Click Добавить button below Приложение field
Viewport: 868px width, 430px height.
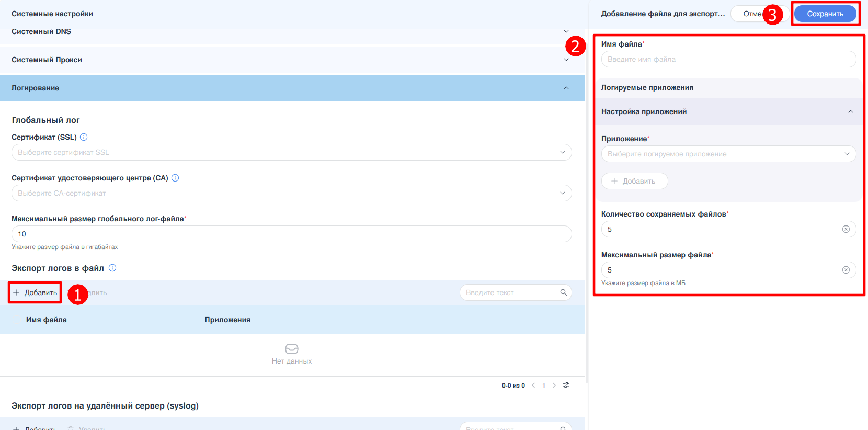[634, 181]
